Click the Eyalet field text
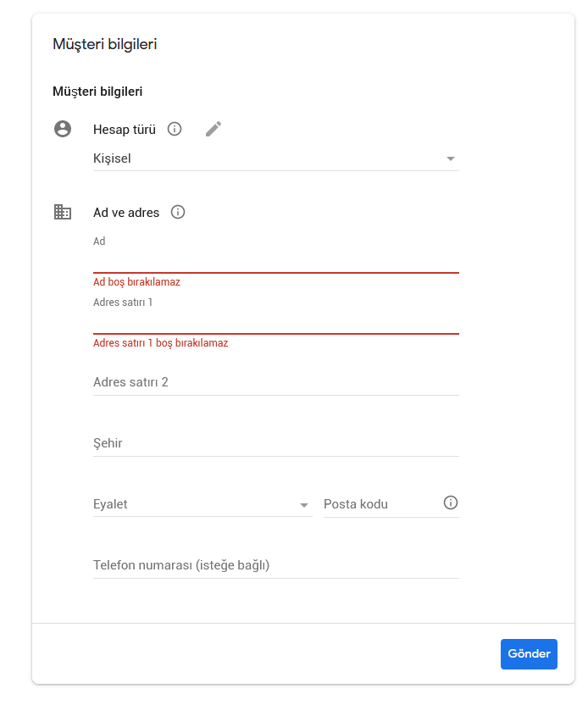 point(110,504)
